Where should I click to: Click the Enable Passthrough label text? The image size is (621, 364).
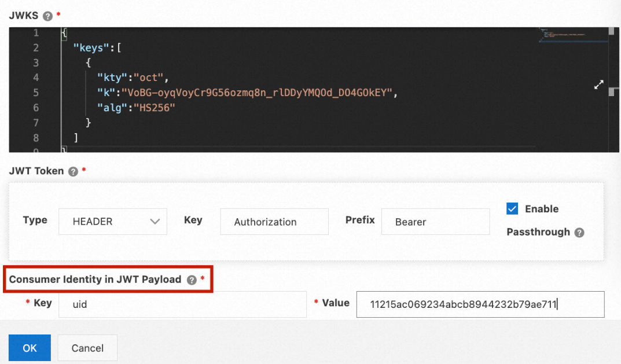pyautogui.click(x=538, y=220)
